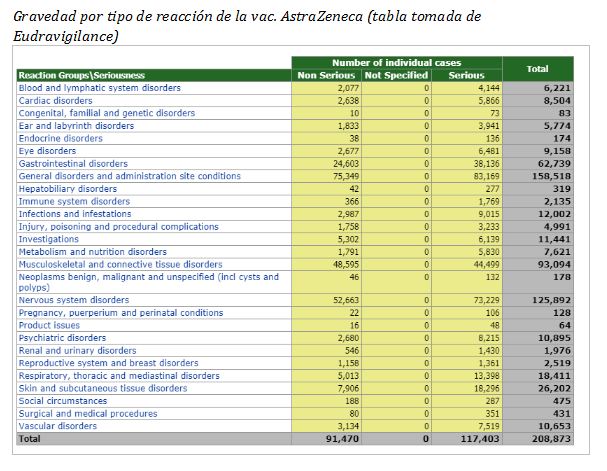Open Pregnancy, puerperium and perinatal conditions
This screenshot has width=607, height=471.
coord(121,313)
